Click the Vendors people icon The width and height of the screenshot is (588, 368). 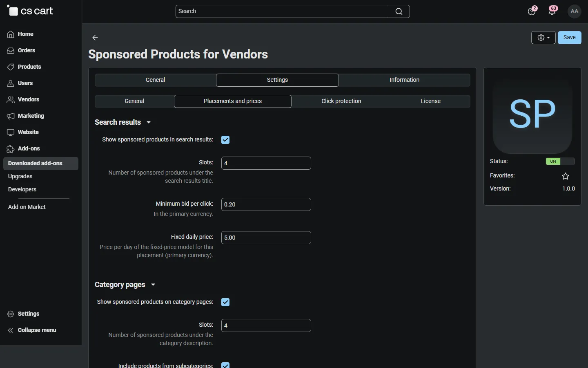[11, 100]
